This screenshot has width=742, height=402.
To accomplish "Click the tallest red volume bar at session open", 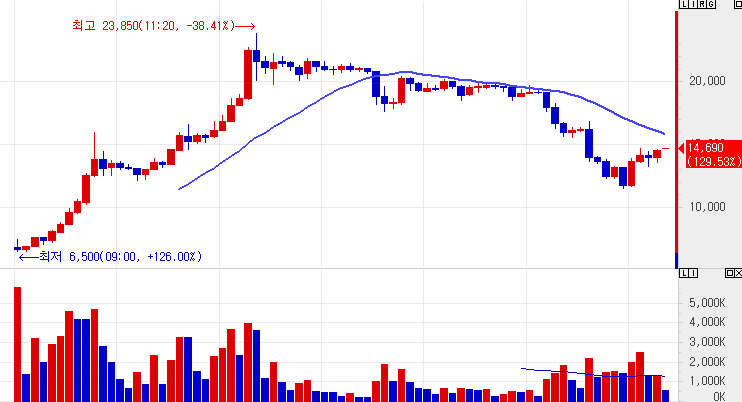I will 18,344.
